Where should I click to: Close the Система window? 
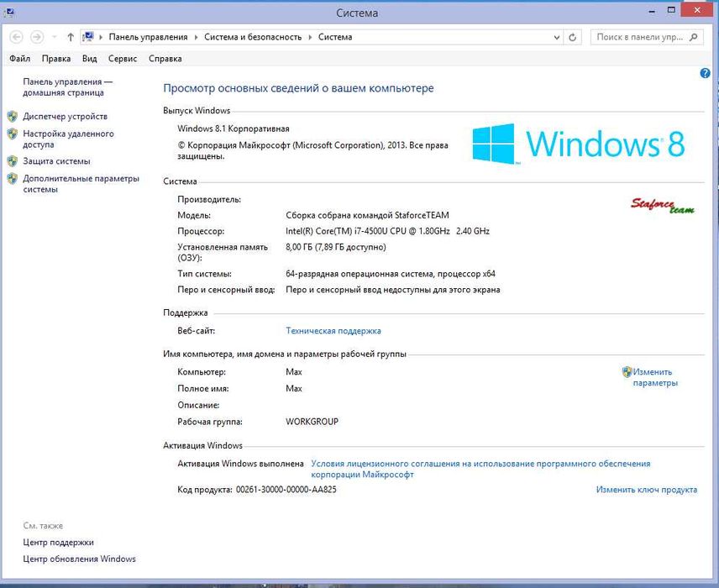click(x=697, y=10)
